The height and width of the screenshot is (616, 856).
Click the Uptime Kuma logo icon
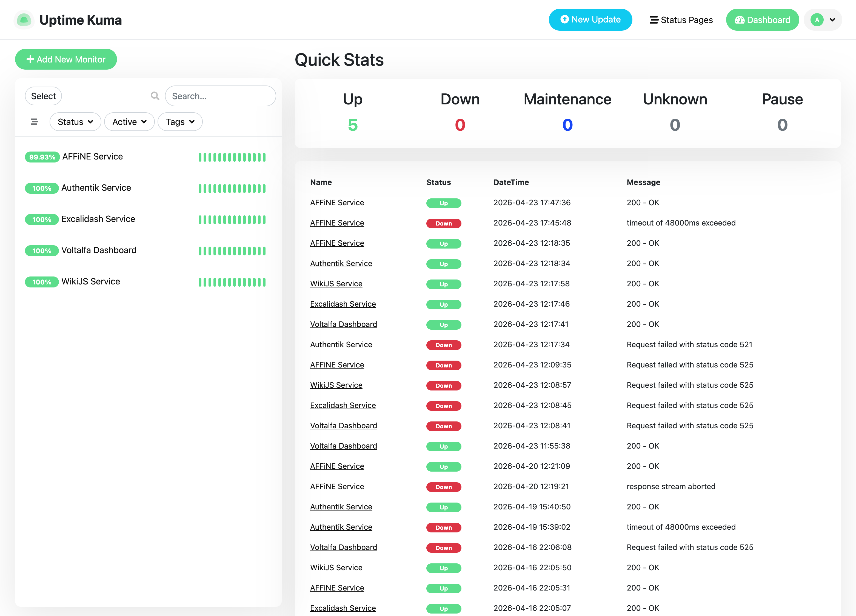tap(24, 20)
